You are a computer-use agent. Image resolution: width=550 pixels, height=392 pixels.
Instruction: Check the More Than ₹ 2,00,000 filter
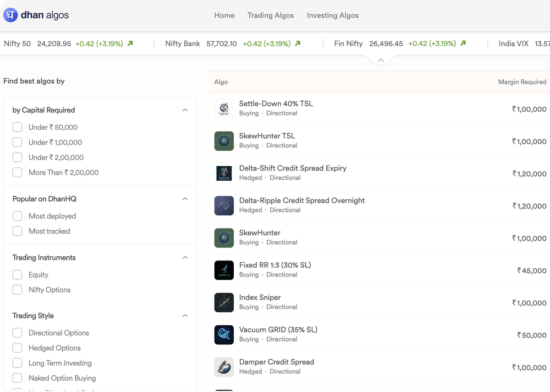click(x=17, y=173)
